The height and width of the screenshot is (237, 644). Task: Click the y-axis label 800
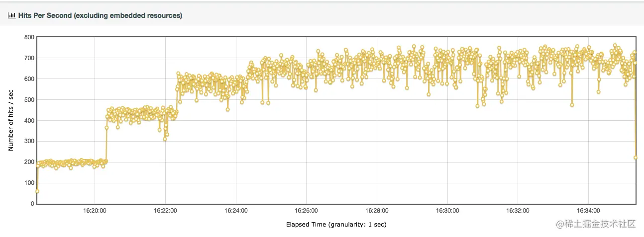pyautogui.click(x=29, y=37)
